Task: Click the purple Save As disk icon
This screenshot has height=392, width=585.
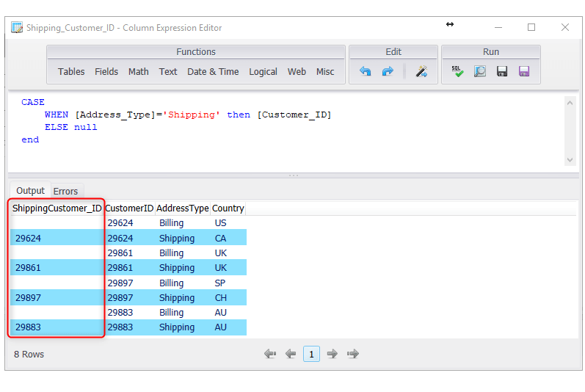Action: click(x=524, y=71)
